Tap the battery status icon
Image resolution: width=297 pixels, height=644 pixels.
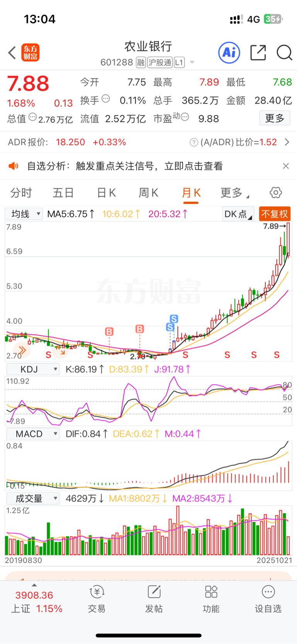(273, 19)
